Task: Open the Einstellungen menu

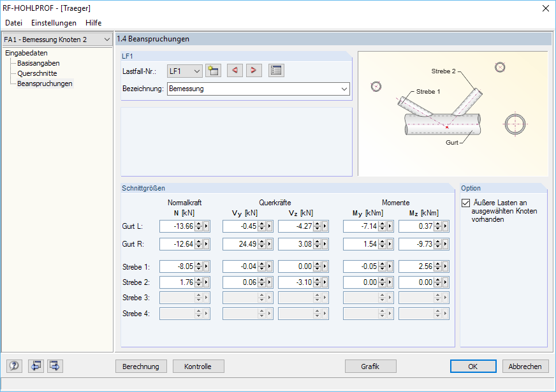Action: [x=54, y=23]
